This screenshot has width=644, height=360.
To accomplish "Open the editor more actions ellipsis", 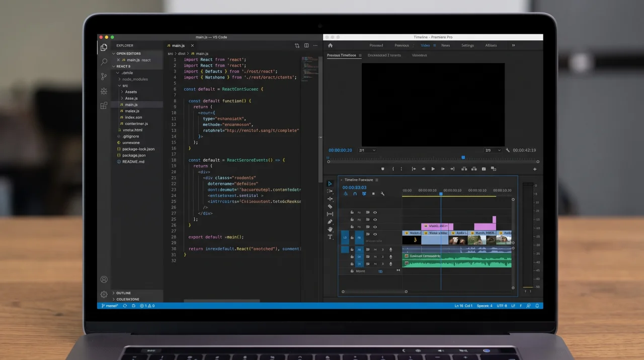I will coord(315,45).
